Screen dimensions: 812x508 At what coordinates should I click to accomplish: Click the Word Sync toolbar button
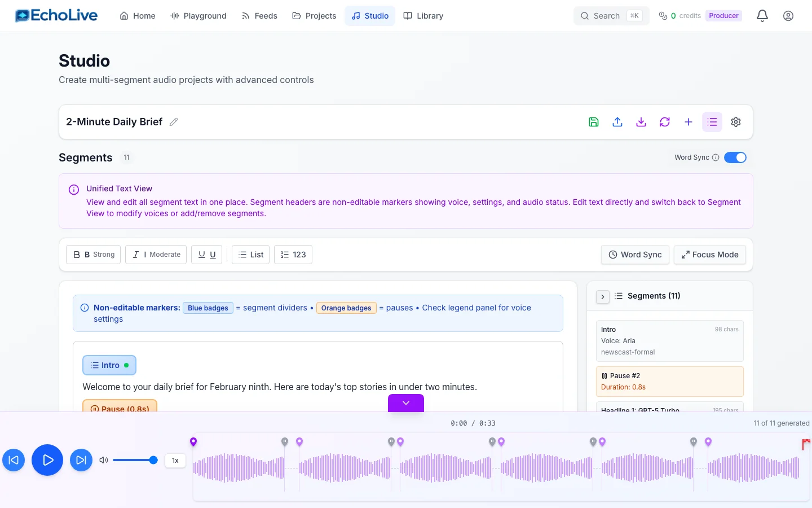pos(635,255)
